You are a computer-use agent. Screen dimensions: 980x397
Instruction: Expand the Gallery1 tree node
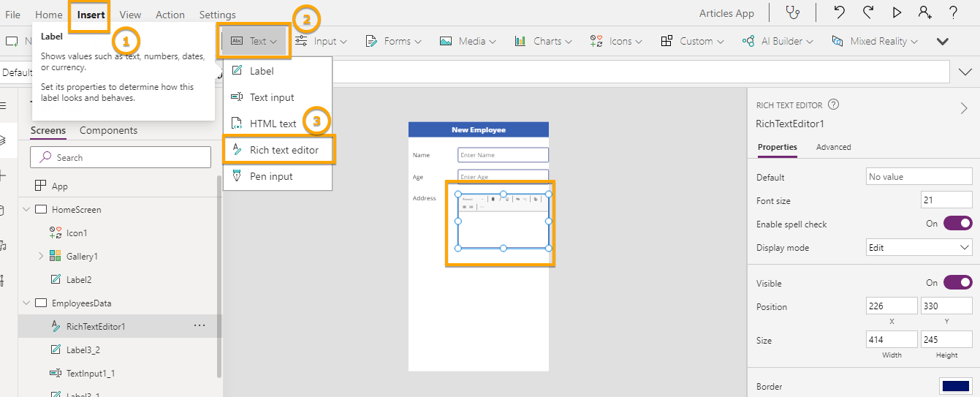[40, 256]
